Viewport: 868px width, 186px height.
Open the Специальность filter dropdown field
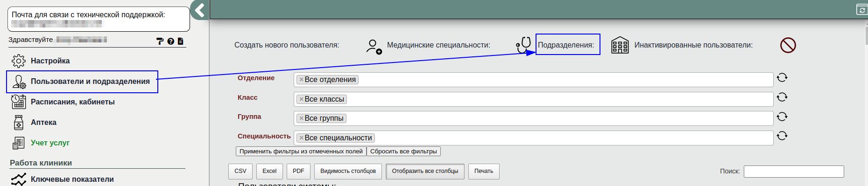(x=533, y=138)
